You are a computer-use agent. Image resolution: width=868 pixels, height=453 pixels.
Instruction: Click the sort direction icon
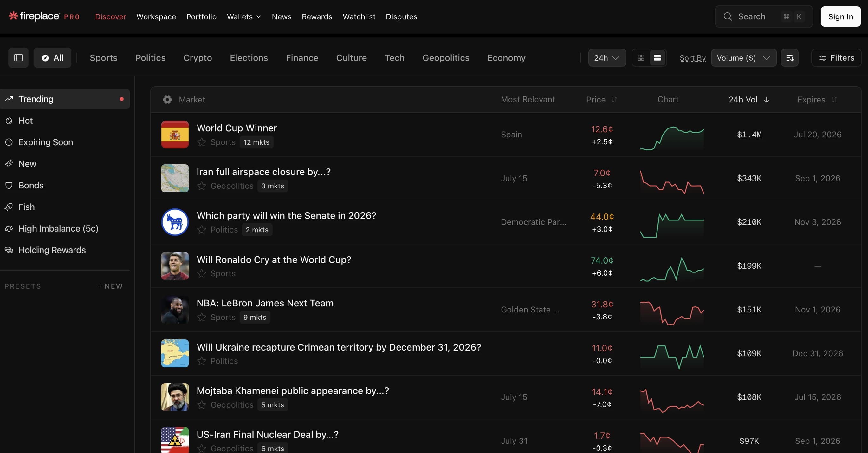click(789, 58)
